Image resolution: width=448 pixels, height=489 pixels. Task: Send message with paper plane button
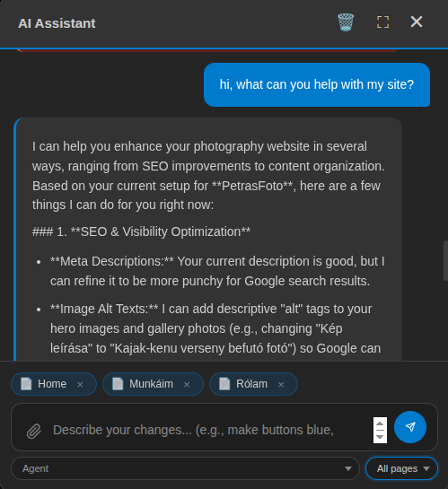click(410, 427)
